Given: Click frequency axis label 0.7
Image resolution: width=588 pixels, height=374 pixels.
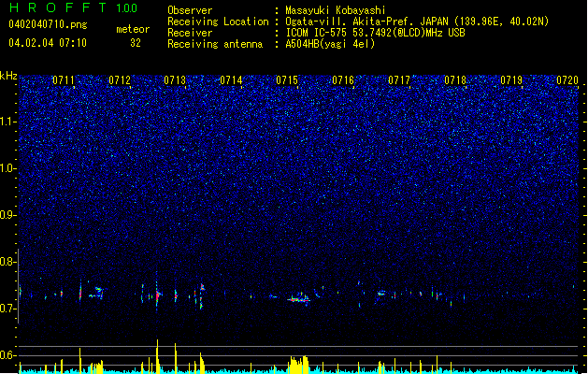Looking at the screenshot, I should [x=8, y=309].
